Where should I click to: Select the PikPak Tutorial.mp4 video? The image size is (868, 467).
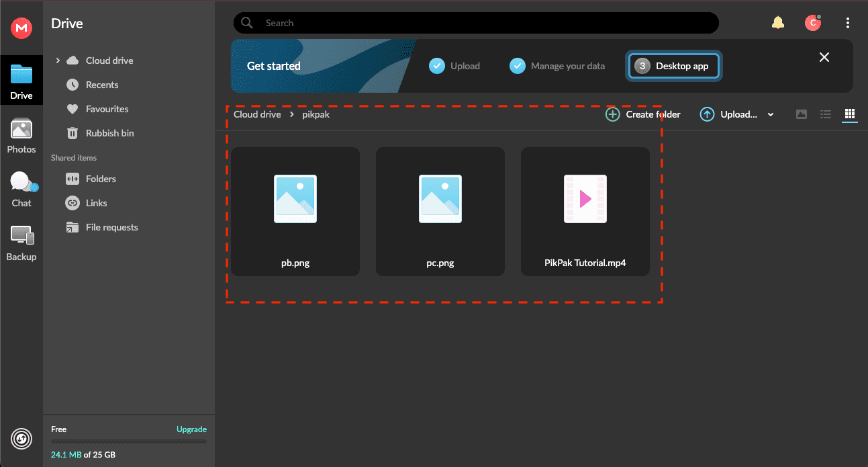tap(585, 212)
